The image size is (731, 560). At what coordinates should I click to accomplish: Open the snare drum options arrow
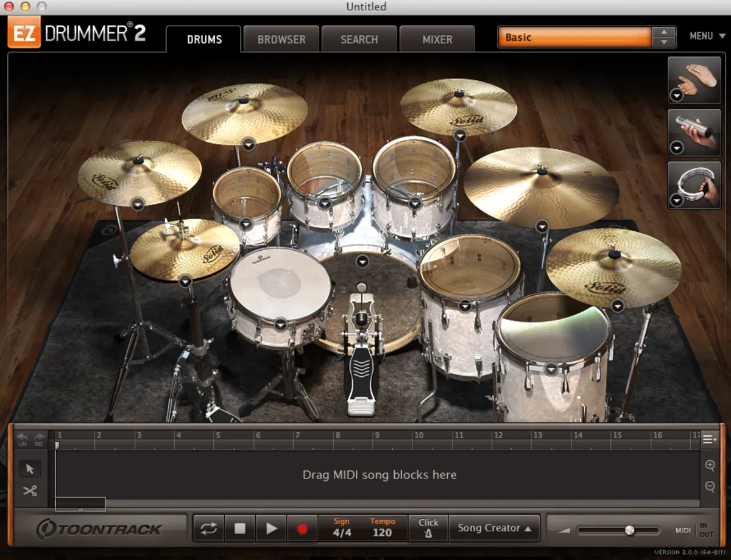280,324
